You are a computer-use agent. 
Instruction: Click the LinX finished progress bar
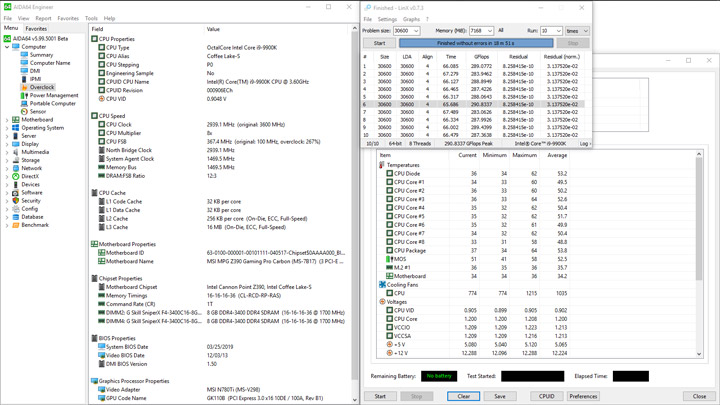(x=476, y=43)
